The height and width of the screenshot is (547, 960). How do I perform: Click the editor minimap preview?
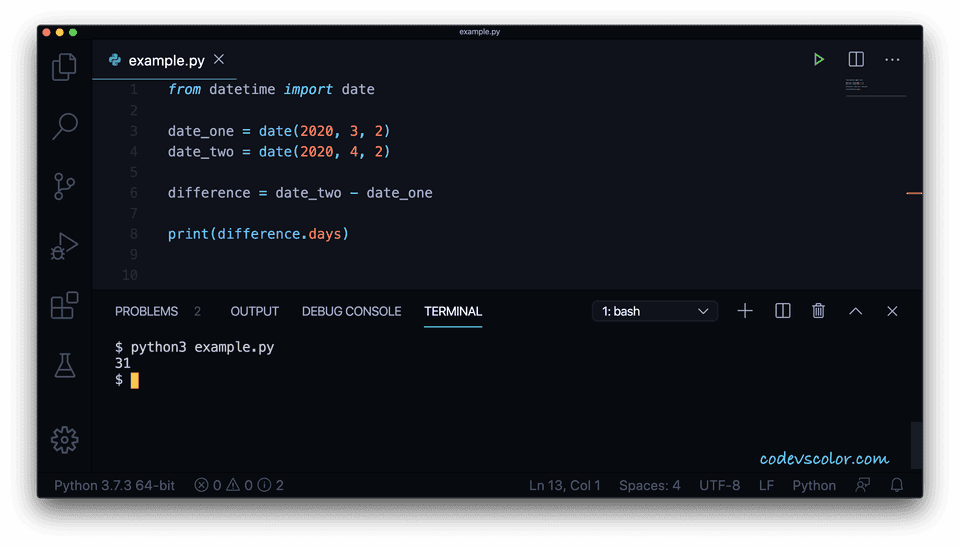point(874,88)
